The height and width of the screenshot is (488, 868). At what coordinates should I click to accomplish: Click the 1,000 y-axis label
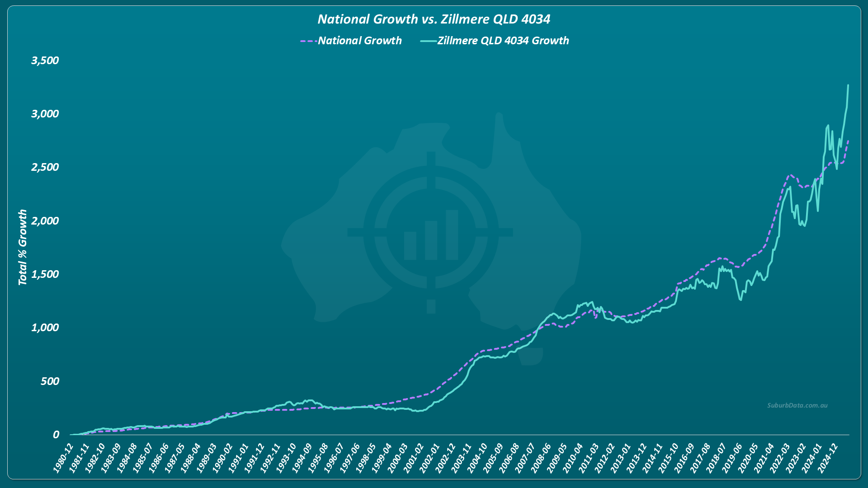click(x=45, y=328)
